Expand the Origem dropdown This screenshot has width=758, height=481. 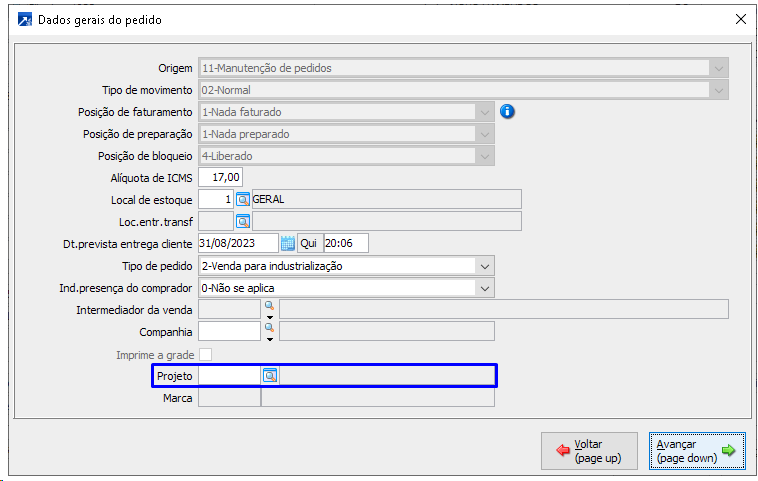[719, 68]
